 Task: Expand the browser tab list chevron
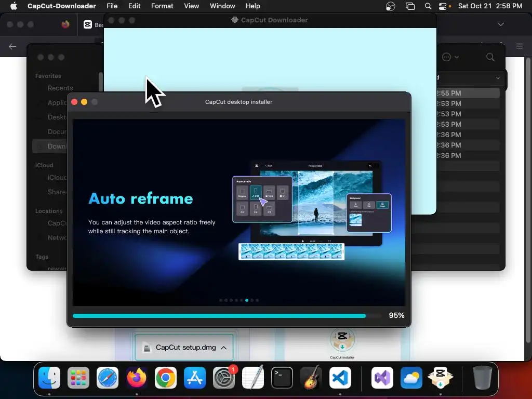click(500, 24)
